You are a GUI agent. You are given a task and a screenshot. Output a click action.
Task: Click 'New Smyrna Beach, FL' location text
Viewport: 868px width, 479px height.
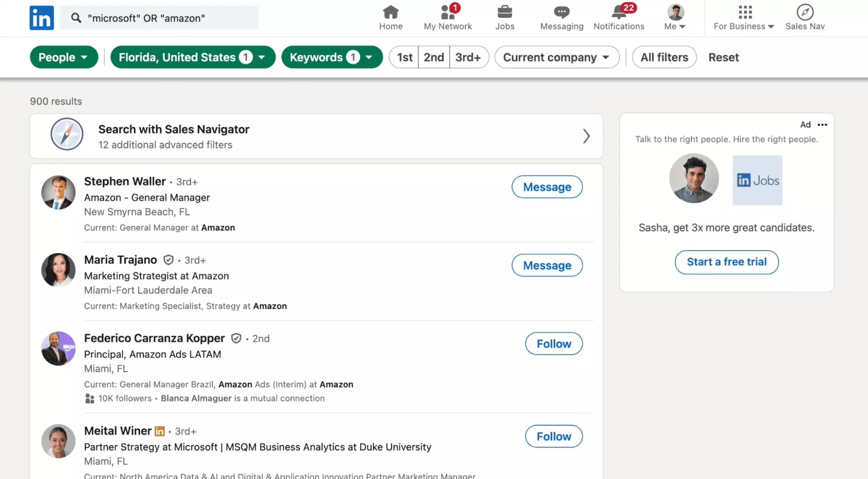coord(137,212)
